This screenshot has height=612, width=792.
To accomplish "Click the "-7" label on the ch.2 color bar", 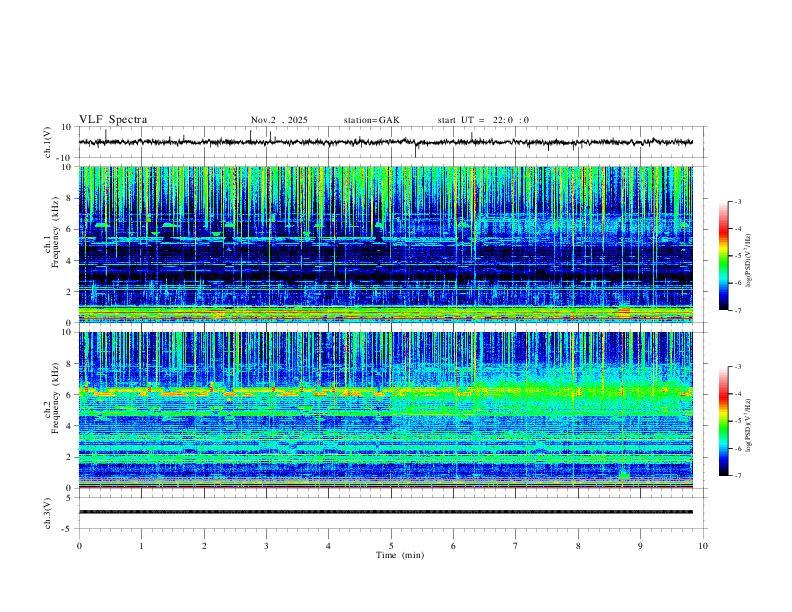I will [x=737, y=476].
